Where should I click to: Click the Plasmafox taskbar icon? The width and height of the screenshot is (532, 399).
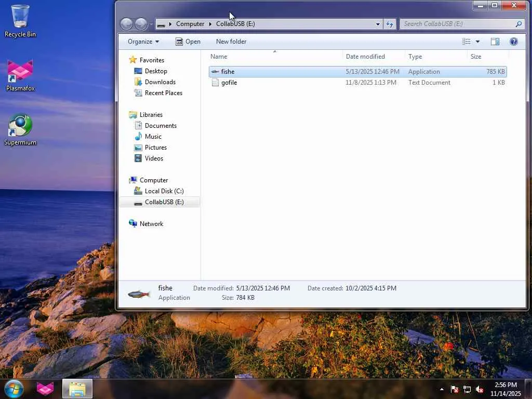45,389
